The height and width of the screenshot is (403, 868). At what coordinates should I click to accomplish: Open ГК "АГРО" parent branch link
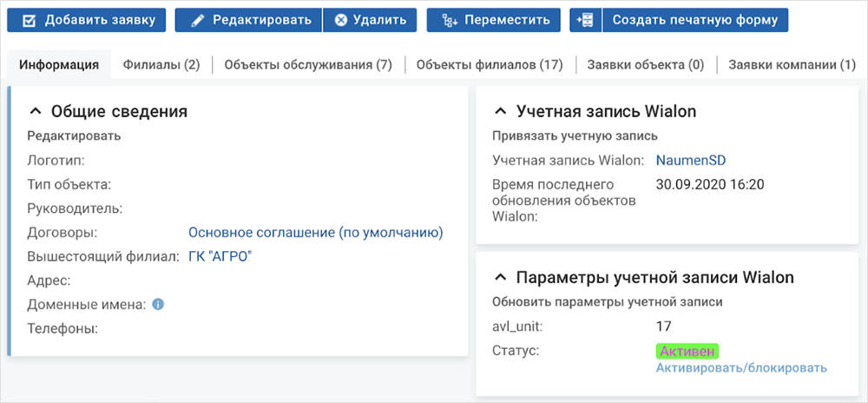coord(220,257)
